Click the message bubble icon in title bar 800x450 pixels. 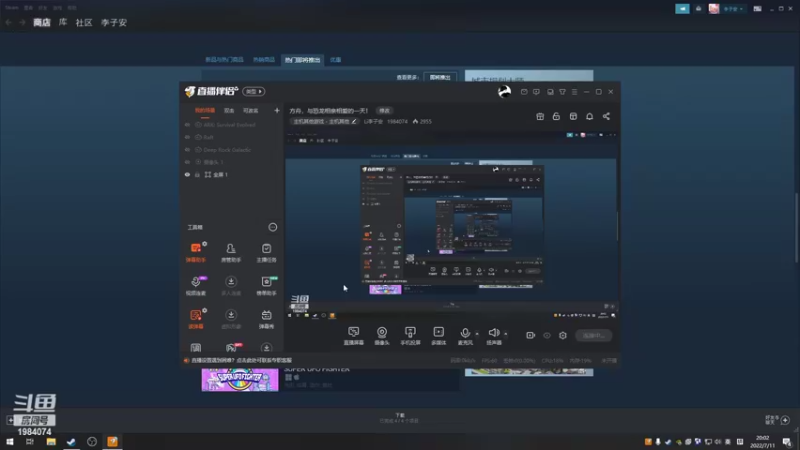536,92
